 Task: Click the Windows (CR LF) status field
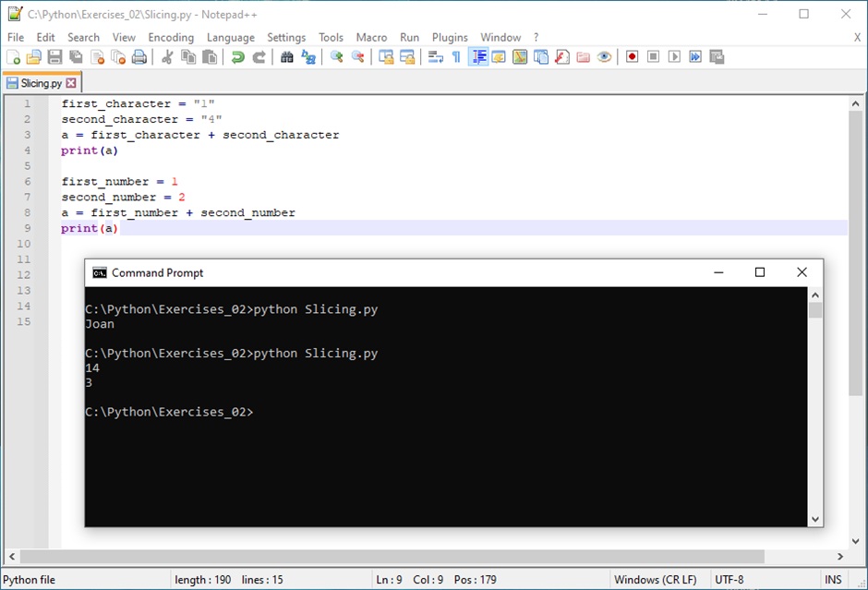pyautogui.click(x=656, y=580)
